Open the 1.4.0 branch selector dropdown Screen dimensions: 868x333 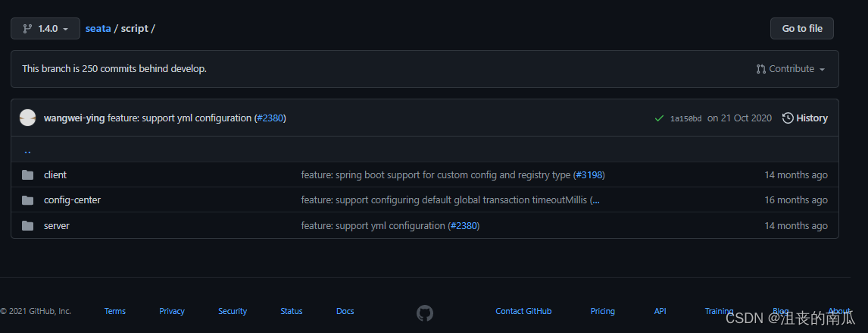[x=45, y=29]
